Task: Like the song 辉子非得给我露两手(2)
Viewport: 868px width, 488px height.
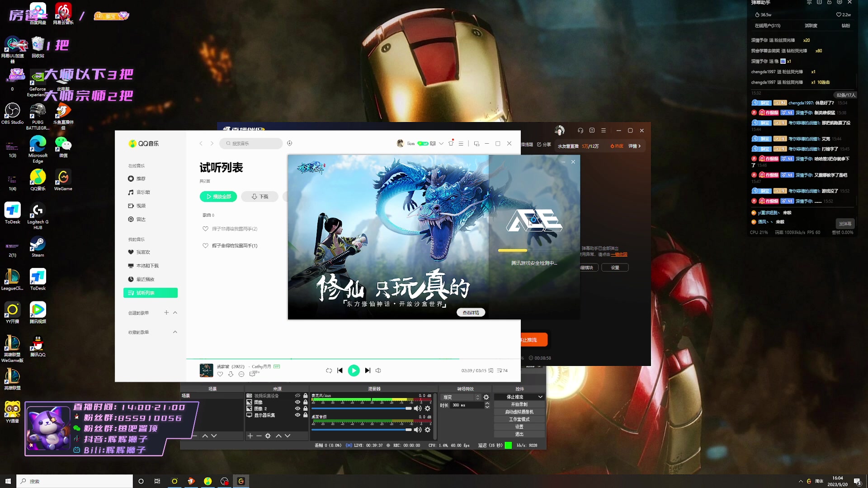Action: tap(205, 229)
